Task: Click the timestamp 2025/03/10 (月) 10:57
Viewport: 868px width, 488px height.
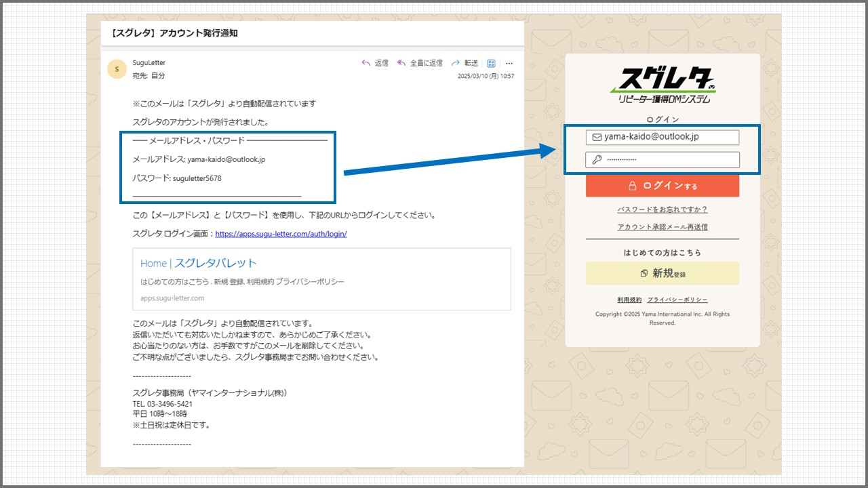Action: point(486,76)
